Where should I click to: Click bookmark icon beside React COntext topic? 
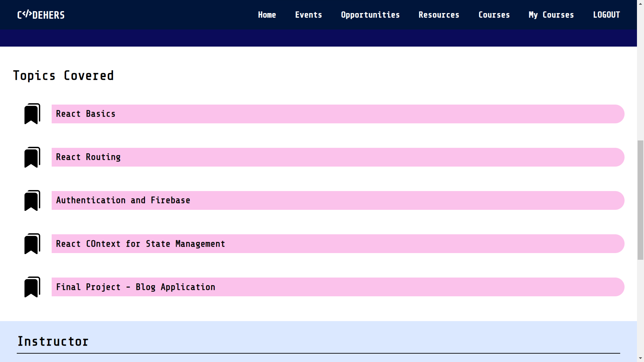[x=32, y=244]
